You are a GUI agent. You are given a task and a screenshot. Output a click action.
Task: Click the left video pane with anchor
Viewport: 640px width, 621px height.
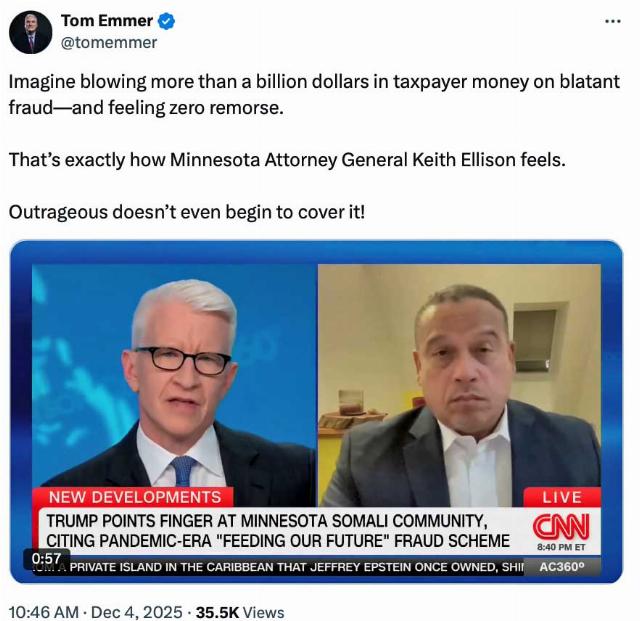[x=174, y=385]
